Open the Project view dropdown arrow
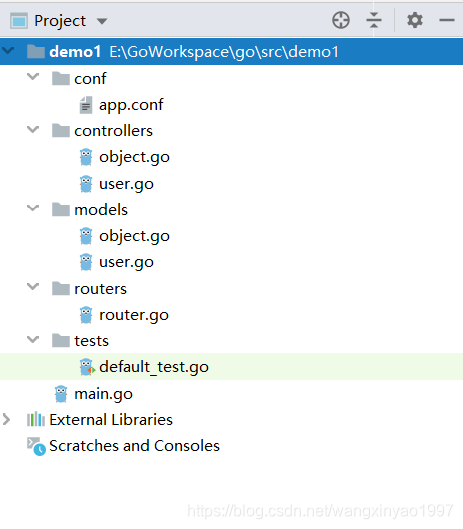 coord(102,21)
